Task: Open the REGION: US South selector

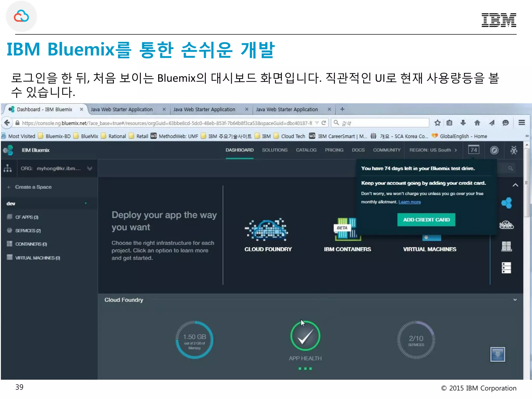Action: [x=433, y=150]
